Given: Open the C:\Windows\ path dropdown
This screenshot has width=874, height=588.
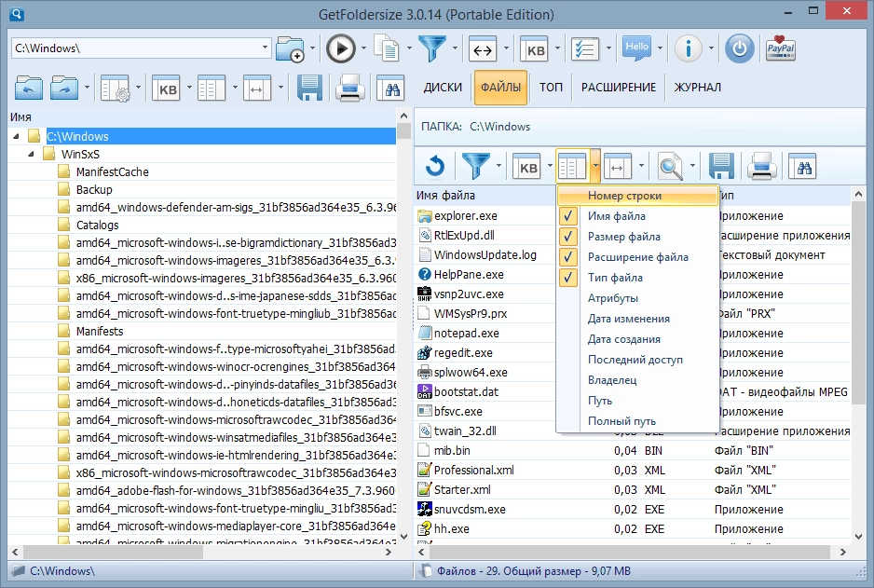Looking at the screenshot, I should point(265,48).
